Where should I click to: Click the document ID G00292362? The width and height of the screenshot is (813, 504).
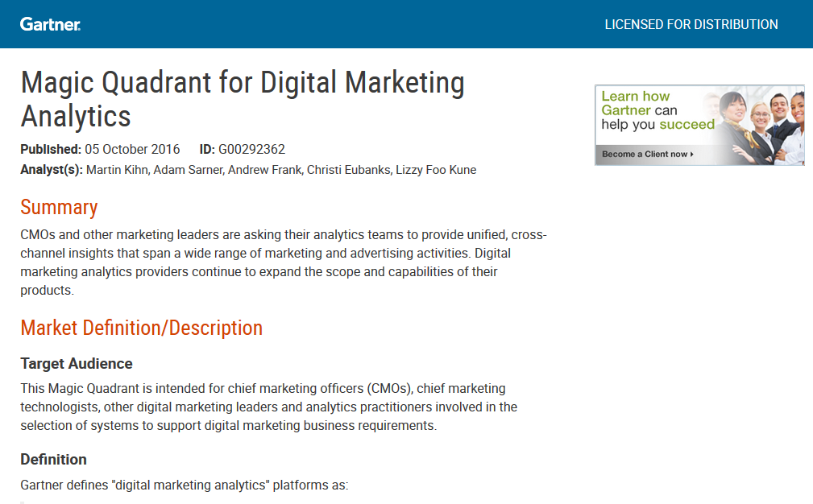tap(251, 149)
